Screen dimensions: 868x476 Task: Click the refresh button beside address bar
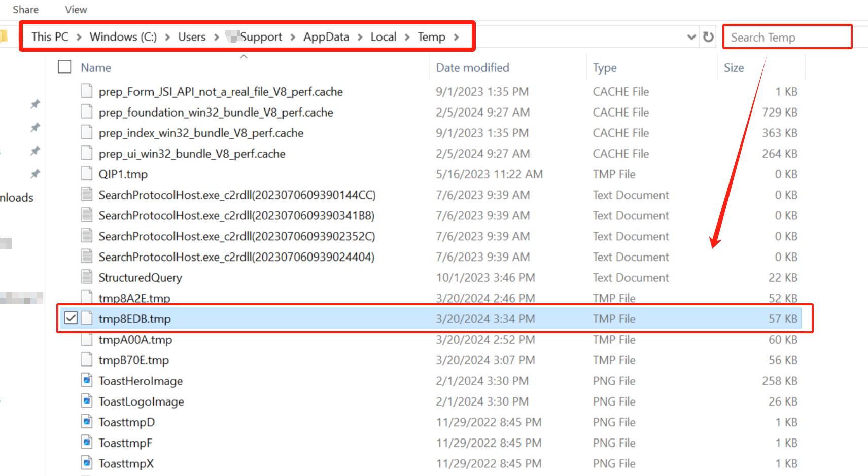click(708, 37)
